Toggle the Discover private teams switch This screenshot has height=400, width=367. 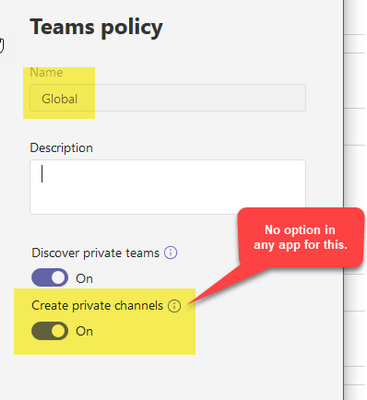50,278
